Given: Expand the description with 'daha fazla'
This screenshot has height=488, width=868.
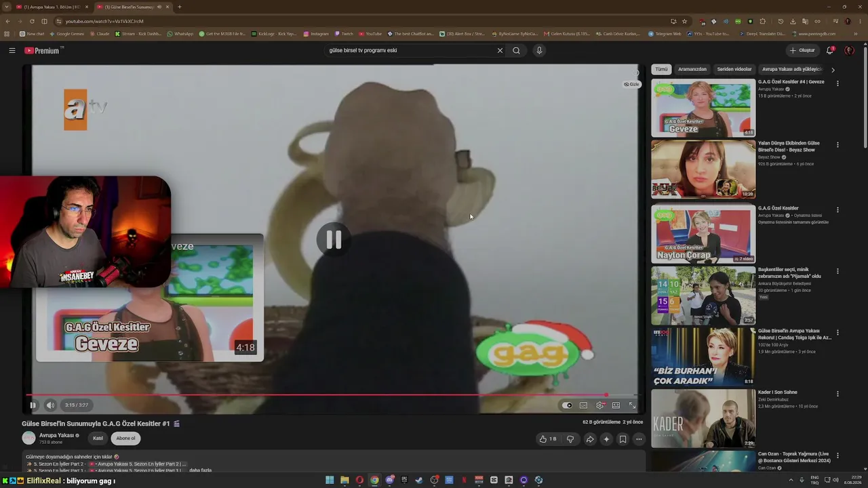Looking at the screenshot, I should [x=200, y=470].
